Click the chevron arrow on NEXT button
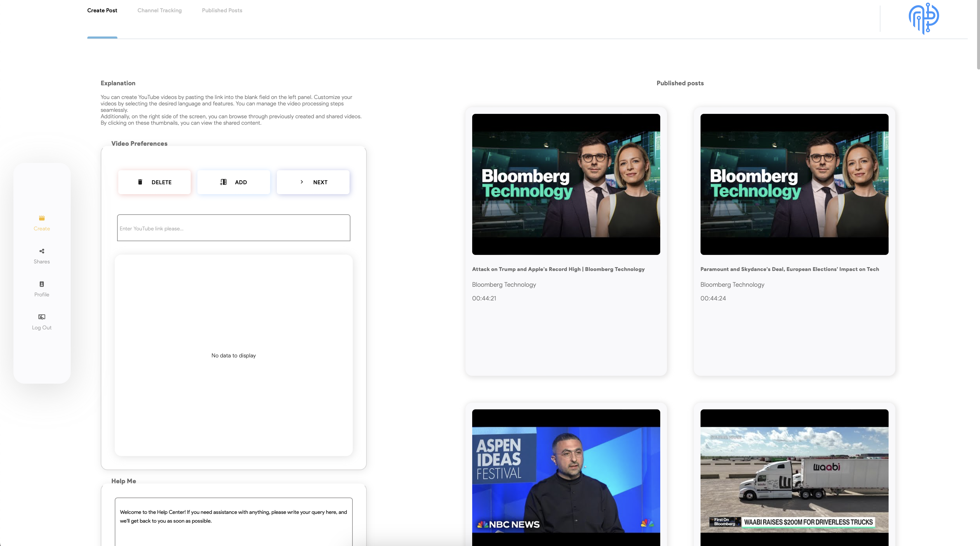This screenshot has width=980, height=546. pos(302,182)
